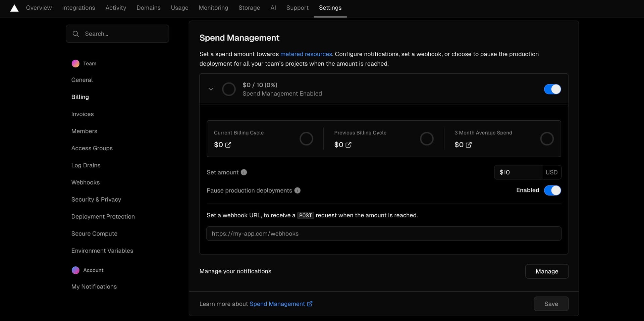
Task: Open the metered resources link
Action: coord(306,54)
